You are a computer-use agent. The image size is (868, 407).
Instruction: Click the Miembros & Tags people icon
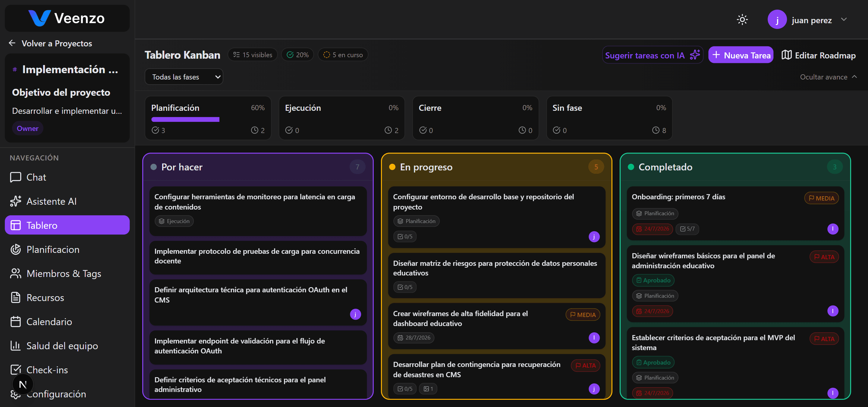point(15,273)
